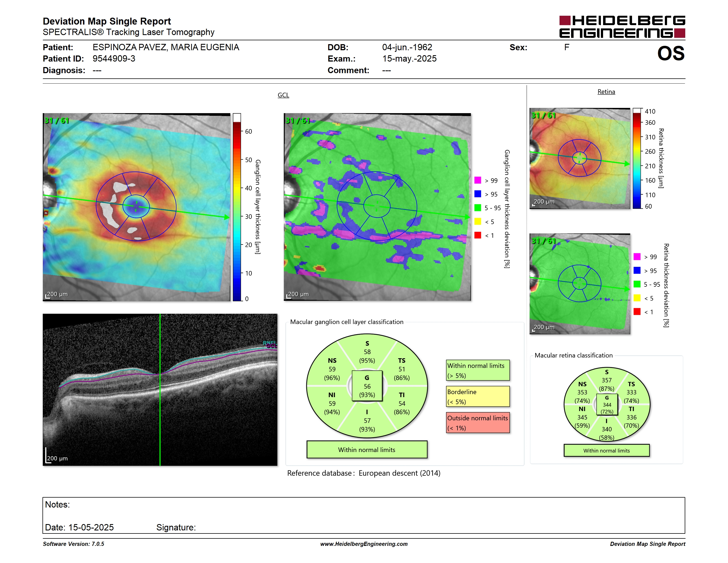The height and width of the screenshot is (563, 728).
Task: Click the NS 353 (74%) sector of retina chart
Action: click(582, 392)
